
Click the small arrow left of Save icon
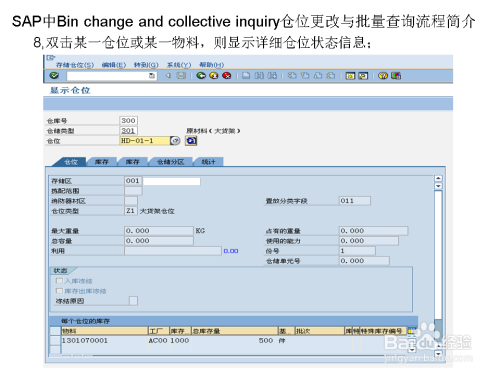click(168, 76)
